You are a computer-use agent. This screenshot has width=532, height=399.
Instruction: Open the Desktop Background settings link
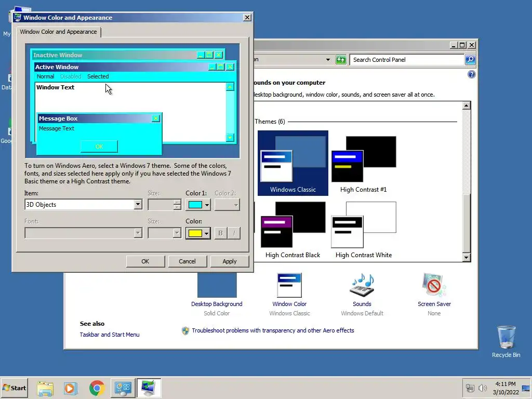[217, 304]
